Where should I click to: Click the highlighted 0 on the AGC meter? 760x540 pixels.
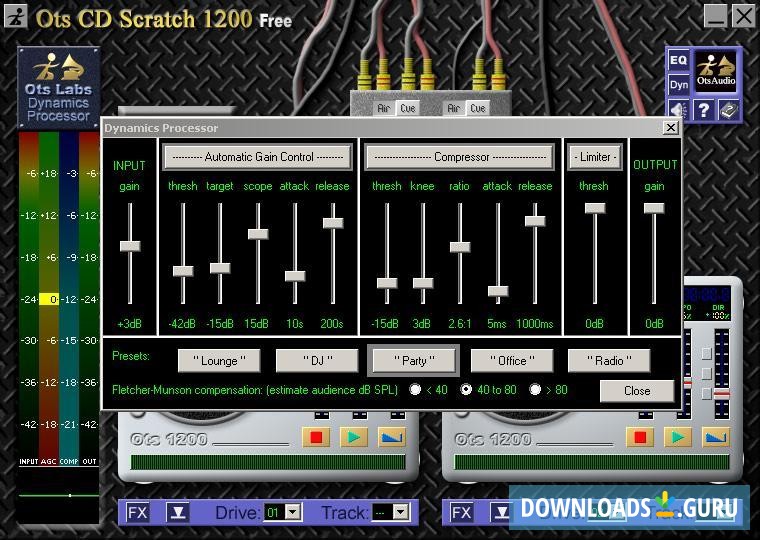tap(49, 299)
